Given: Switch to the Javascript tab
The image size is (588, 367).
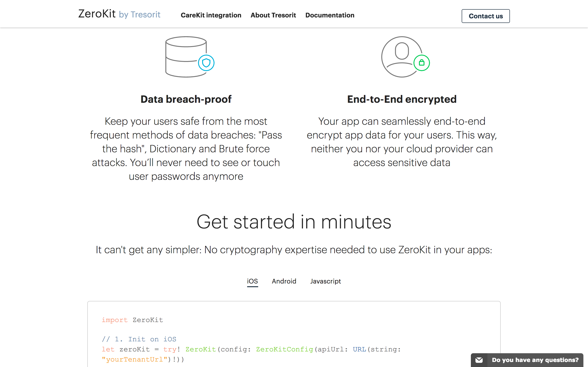Looking at the screenshot, I should [325, 281].
